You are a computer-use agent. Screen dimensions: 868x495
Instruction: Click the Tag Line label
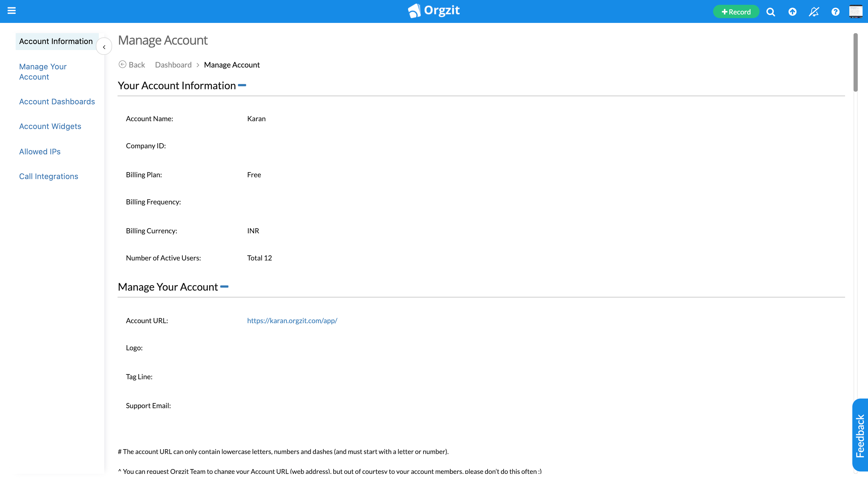pos(139,377)
